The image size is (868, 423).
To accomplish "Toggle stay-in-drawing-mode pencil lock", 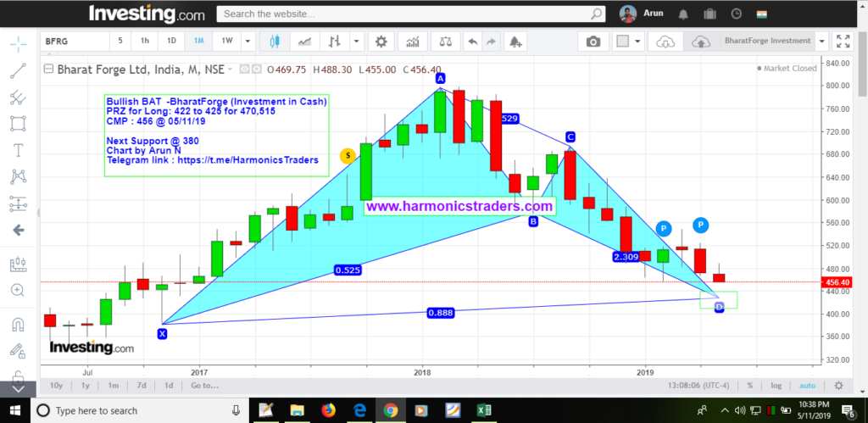I will [x=19, y=350].
